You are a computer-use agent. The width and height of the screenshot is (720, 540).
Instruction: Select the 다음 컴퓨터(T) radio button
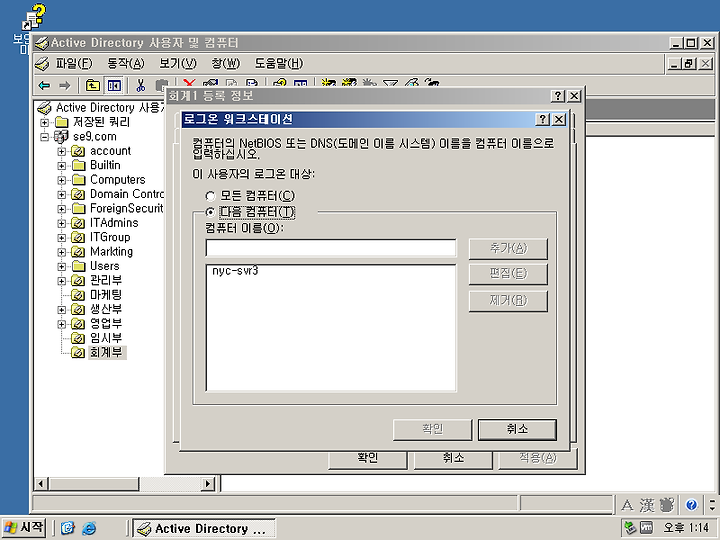pyautogui.click(x=210, y=212)
